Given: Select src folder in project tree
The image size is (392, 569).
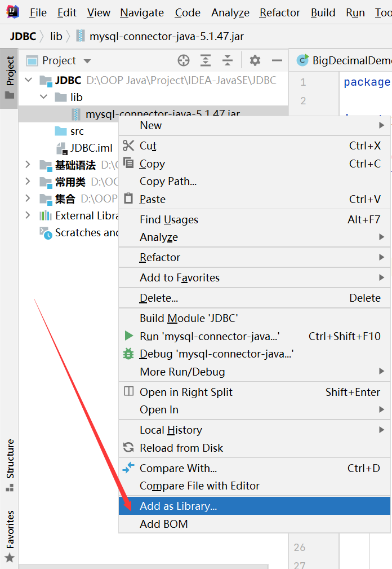Looking at the screenshot, I should tap(77, 131).
